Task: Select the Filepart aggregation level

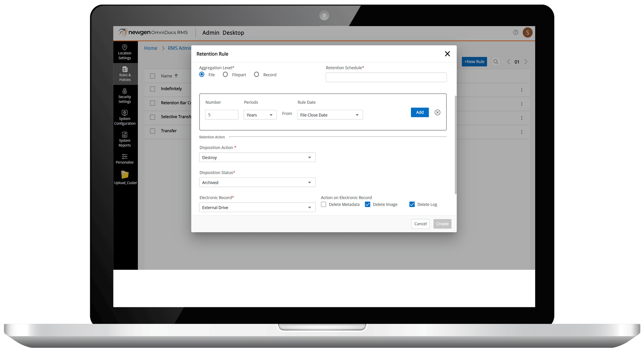Action: pos(225,75)
